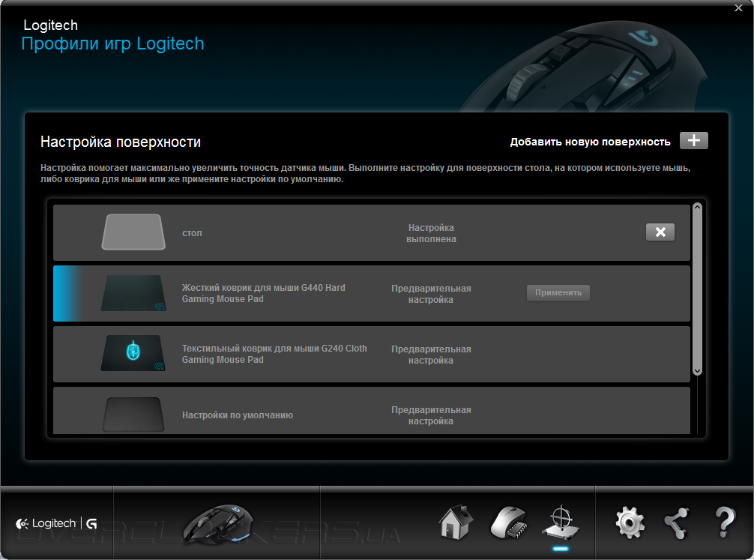Click the share icon

point(677,523)
